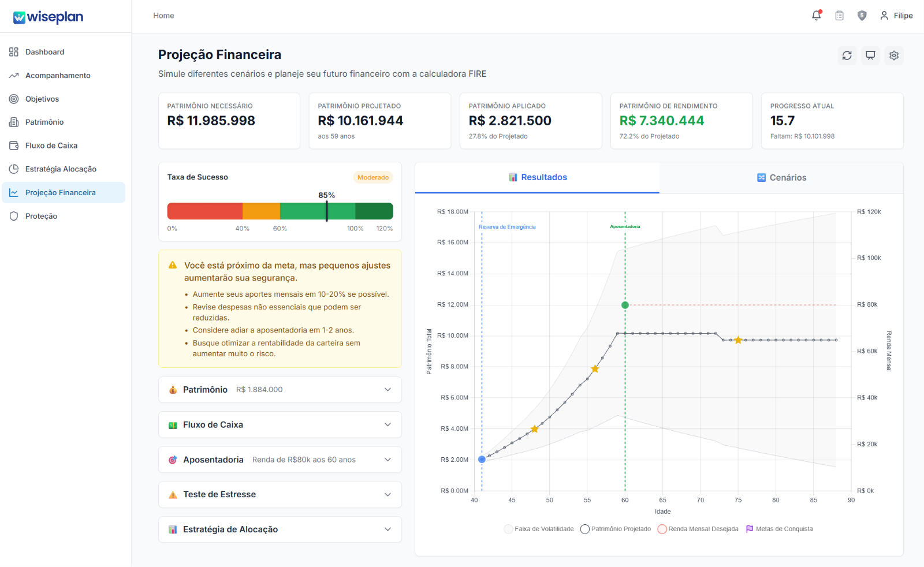Screen dimensions: 924x567
Task: Expand the Patrimônio section
Action: click(x=280, y=390)
